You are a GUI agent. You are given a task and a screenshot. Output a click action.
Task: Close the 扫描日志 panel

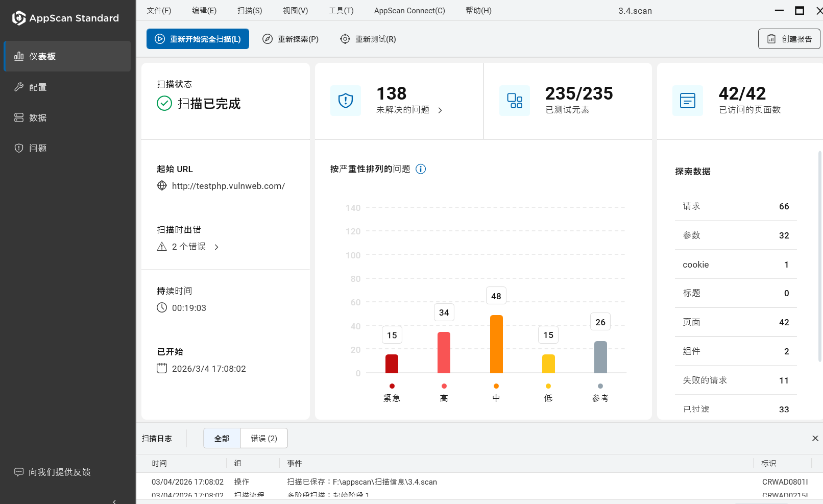pyautogui.click(x=815, y=438)
